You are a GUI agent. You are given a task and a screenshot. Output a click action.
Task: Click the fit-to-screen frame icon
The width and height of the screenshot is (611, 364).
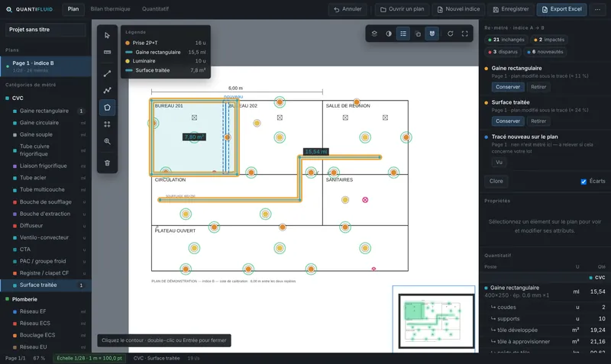pyautogui.click(x=464, y=34)
